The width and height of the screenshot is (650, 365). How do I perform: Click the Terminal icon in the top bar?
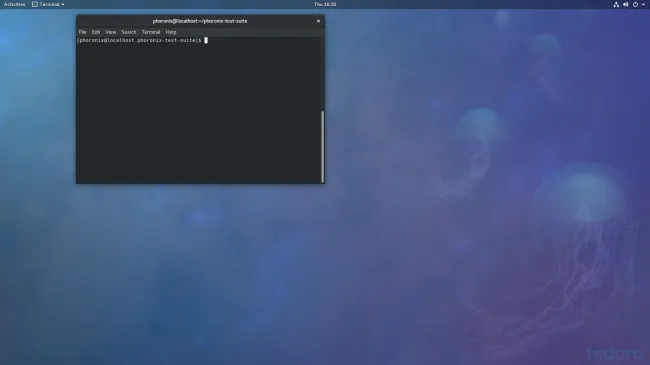pyautogui.click(x=35, y=4)
